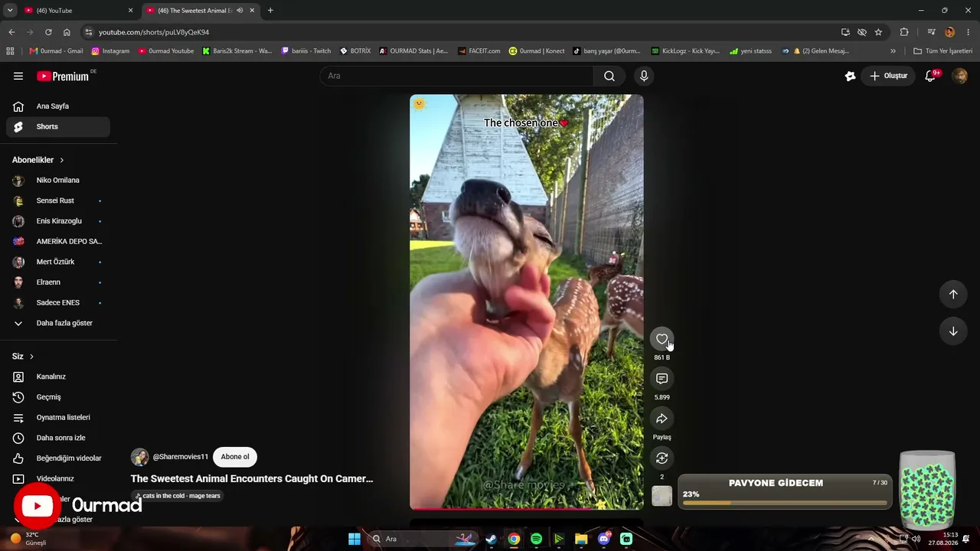Open Geçmiş watch history

pos(58,397)
